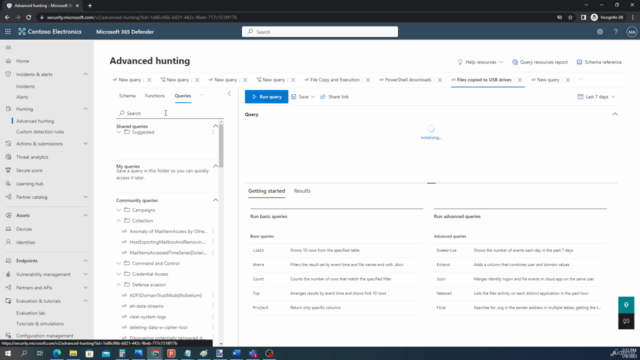This screenshot has width=640, height=360.
Task: Collapse the Hunting section chevron
Action: pos(86,109)
